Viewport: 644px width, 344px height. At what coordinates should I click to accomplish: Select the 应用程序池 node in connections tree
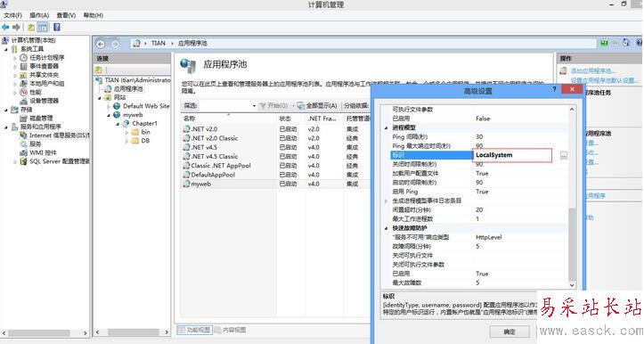point(128,89)
